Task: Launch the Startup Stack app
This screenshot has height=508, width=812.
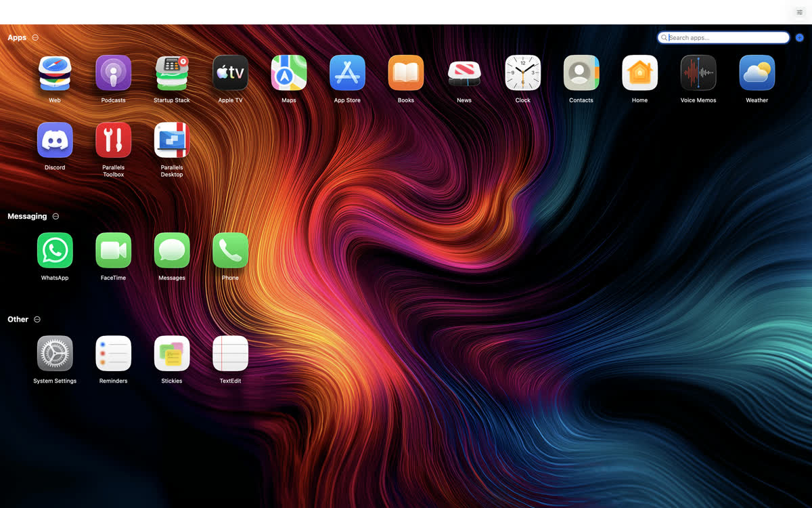Action: pos(172,73)
